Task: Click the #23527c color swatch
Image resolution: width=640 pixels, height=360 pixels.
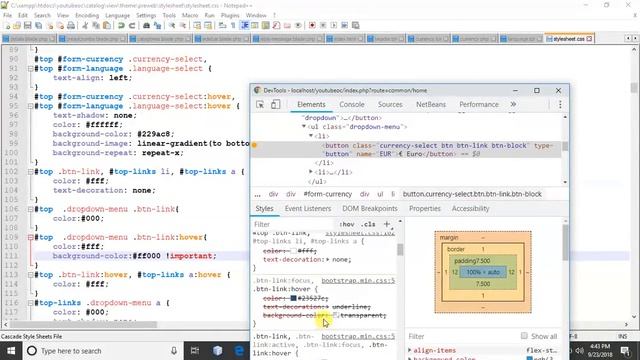Action: (293, 298)
